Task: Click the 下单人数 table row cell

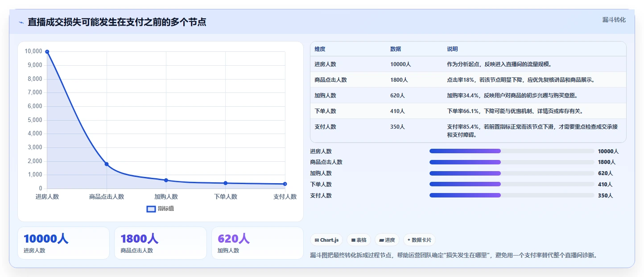Action: tap(325, 111)
